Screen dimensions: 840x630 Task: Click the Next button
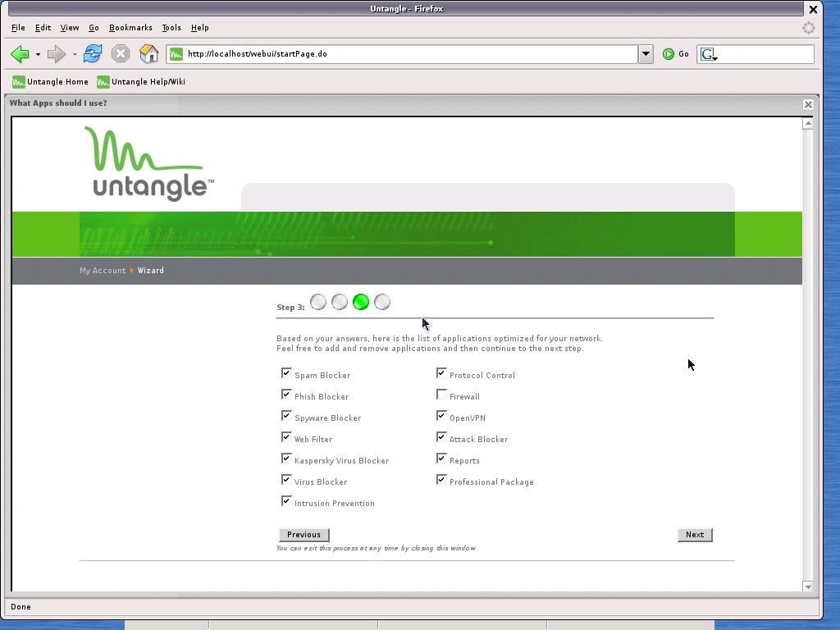695,535
